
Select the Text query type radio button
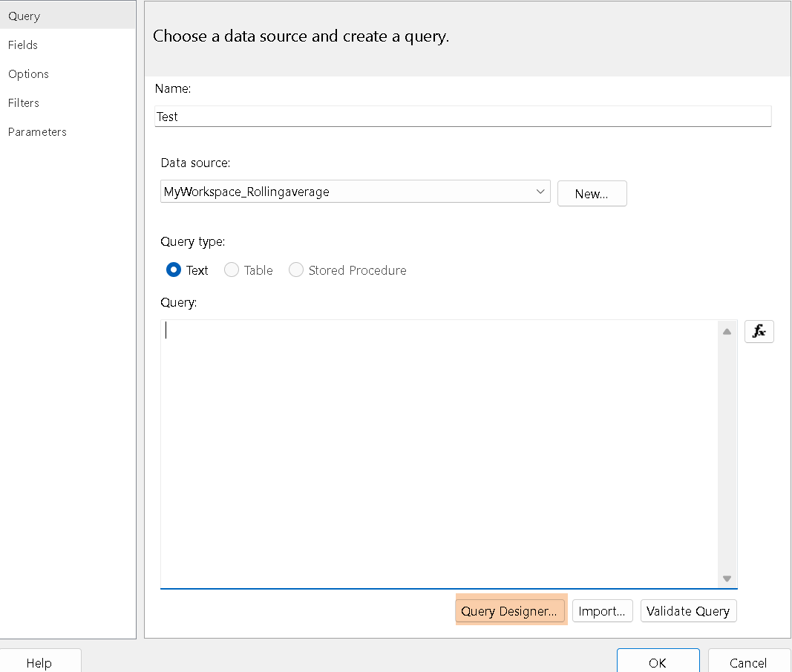pyautogui.click(x=174, y=270)
